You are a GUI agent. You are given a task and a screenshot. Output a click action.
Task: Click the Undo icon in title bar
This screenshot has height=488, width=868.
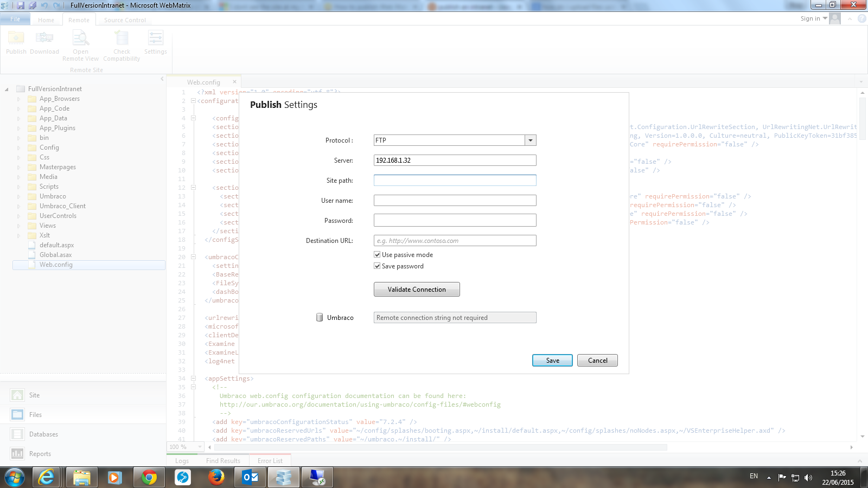[x=44, y=5]
